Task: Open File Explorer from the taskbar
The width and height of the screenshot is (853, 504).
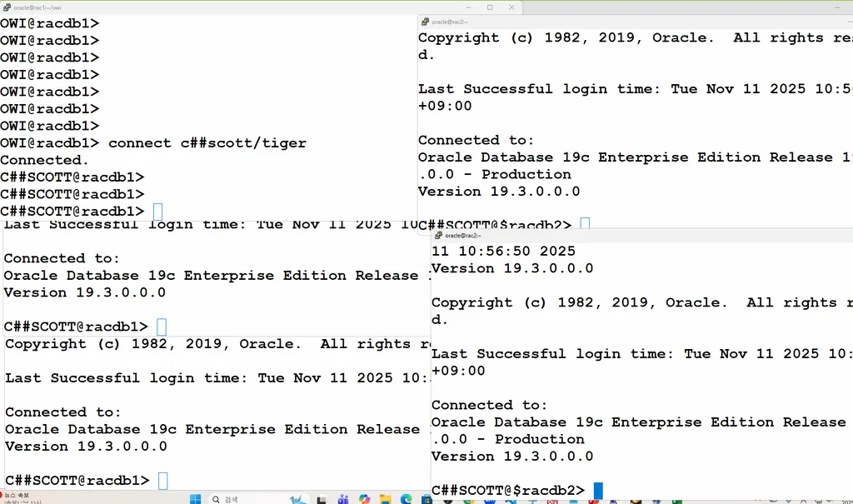Action: pyautogui.click(x=385, y=499)
